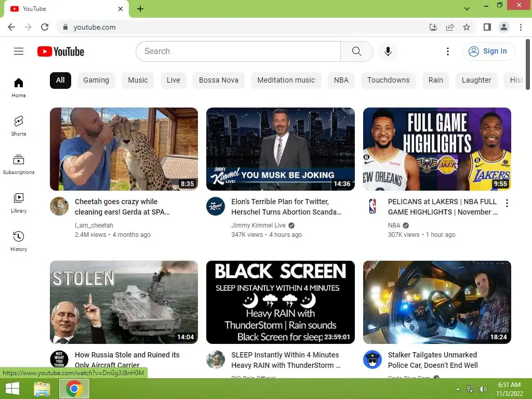
Task: Select the Bossa Nova filter chip
Action: pos(219,81)
